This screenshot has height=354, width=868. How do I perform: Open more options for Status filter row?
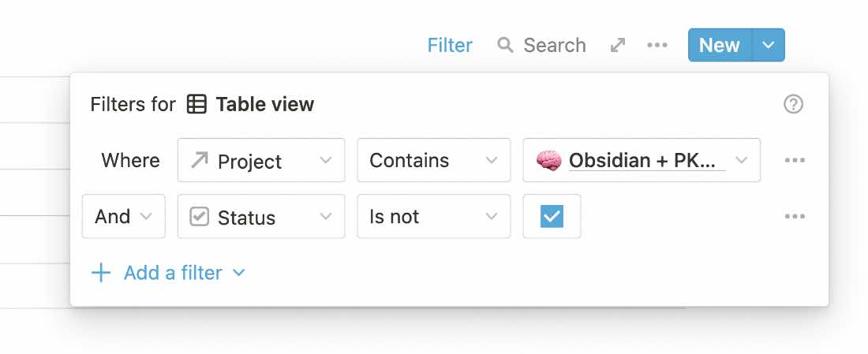click(x=795, y=216)
